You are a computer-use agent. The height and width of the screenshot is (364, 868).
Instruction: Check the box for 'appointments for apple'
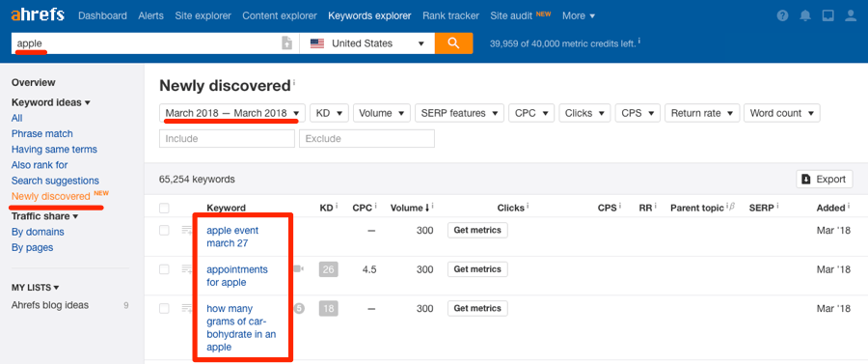click(x=164, y=269)
